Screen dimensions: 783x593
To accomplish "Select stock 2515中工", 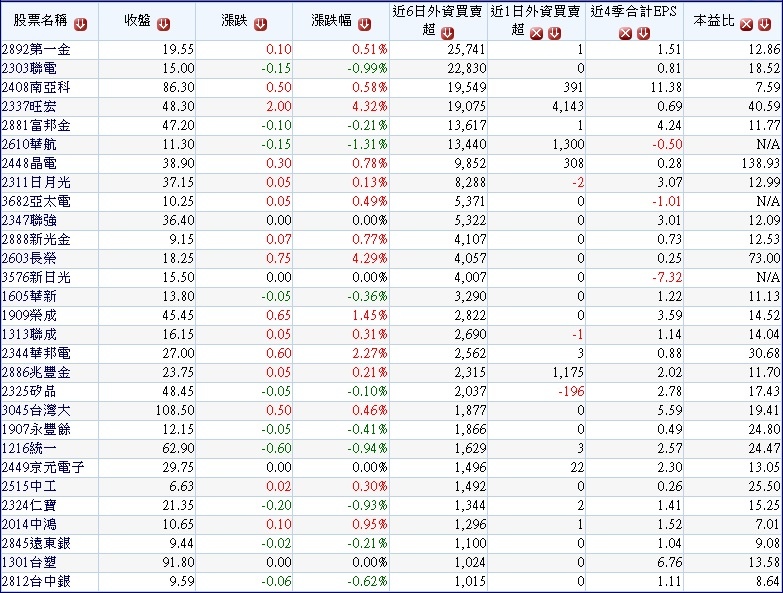I will coord(29,486).
